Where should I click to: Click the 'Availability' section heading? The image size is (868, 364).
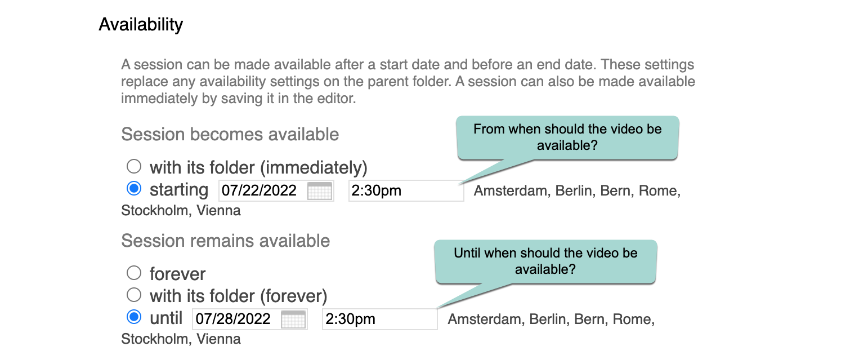tap(141, 25)
